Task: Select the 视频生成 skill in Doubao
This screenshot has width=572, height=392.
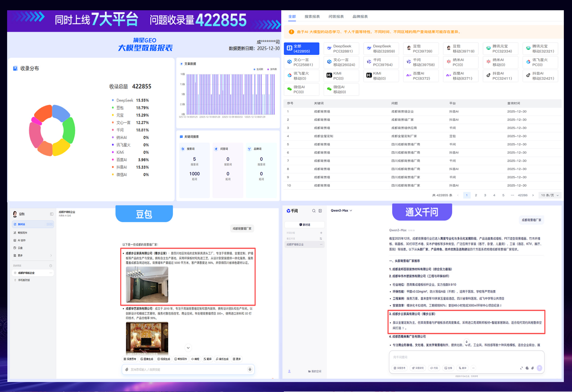Action: point(163,359)
